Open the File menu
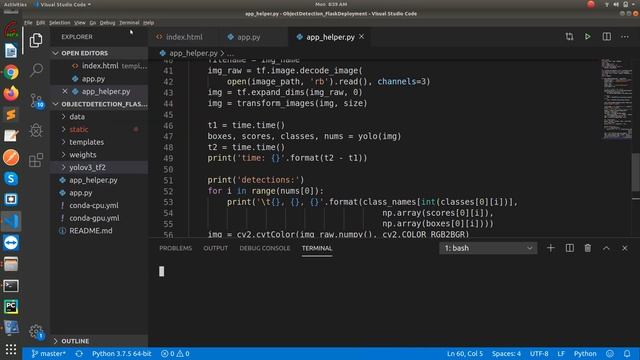This screenshot has height=360, width=640. (x=28, y=23)
